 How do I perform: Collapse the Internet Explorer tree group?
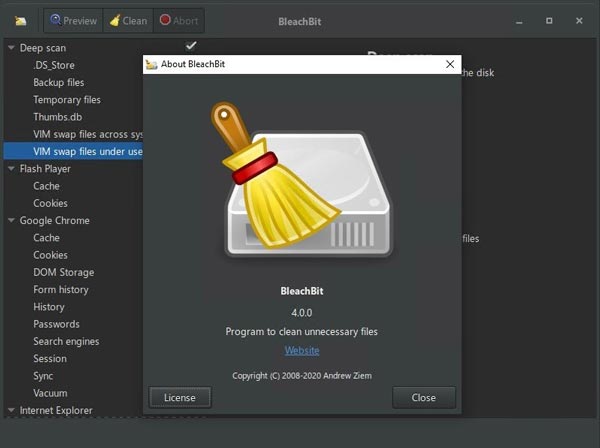[x=11, y=410]
